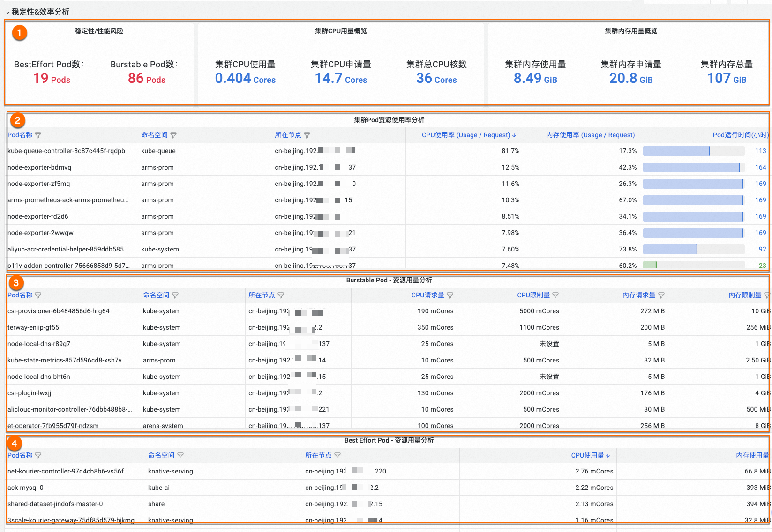Click the 107 GiB total memory value
This screenshot has height=532, width=772.
pyautogui.click(x=727, y=78)
